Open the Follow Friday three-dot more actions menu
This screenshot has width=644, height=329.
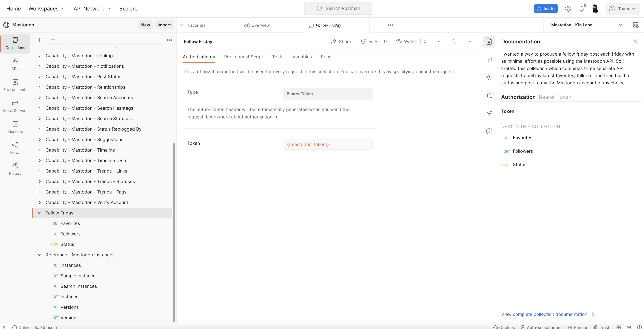point(468,42)
